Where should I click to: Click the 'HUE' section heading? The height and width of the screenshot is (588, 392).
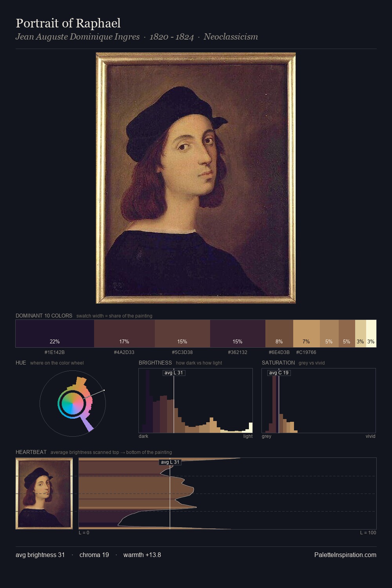[21, 363]
